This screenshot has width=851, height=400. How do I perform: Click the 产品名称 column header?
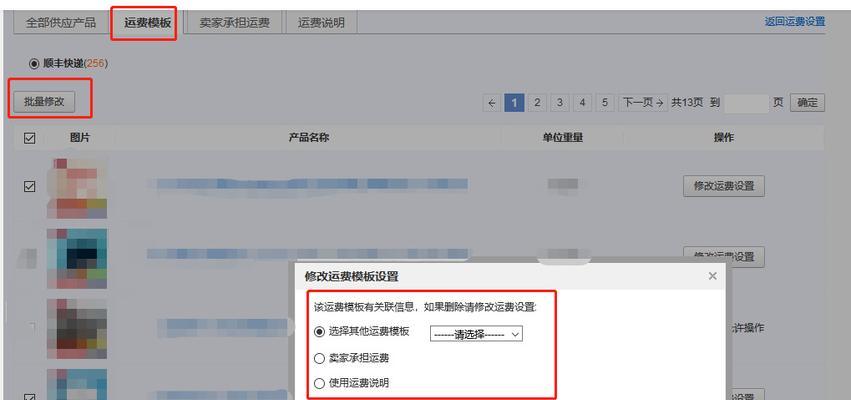point(308,138)
